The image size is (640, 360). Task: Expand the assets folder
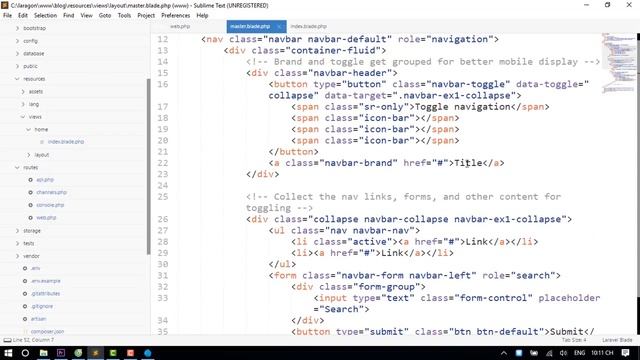pos(23,91)
